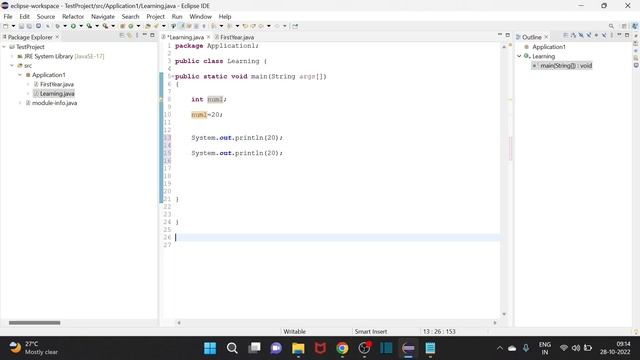Open Google Chrome from the taskbar
The height and width of the screenshot is (360, 640).
[342, 348]
